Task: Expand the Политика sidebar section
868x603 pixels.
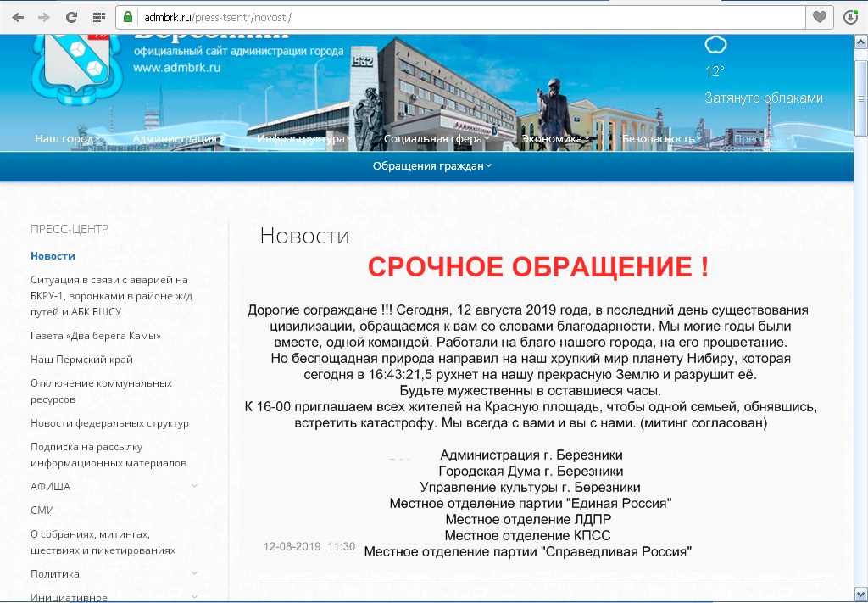Action: pos(195,574)
